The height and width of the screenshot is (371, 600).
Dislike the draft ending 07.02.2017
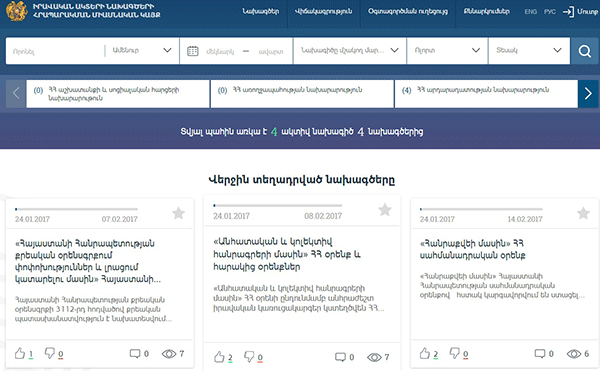coord(50,353)
